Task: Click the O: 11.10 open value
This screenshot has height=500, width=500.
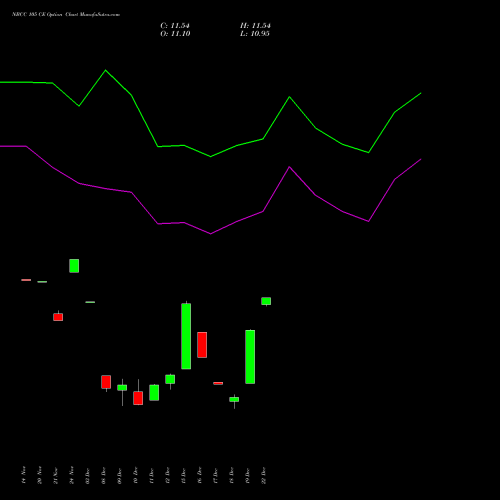Action: point(175,34)
